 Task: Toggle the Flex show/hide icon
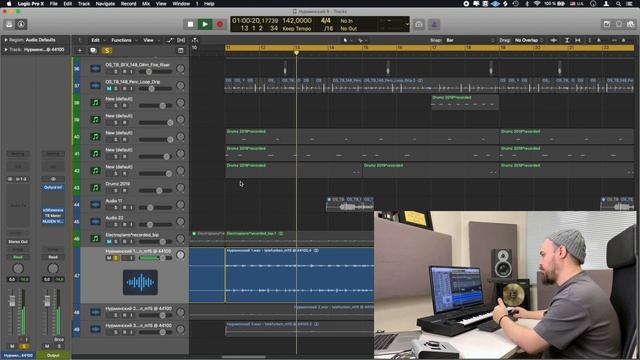point(181,40)
